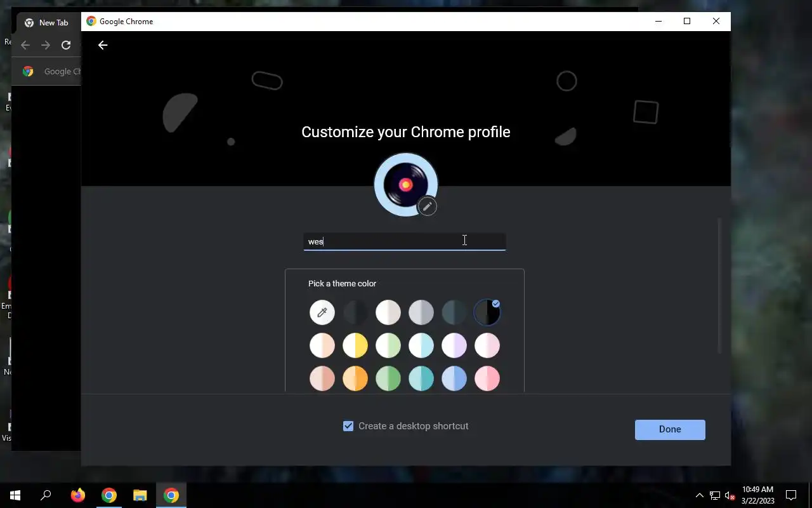Go back with the profile setup arrow
This screenshot has height=508, width=812.
click(103, 45)
